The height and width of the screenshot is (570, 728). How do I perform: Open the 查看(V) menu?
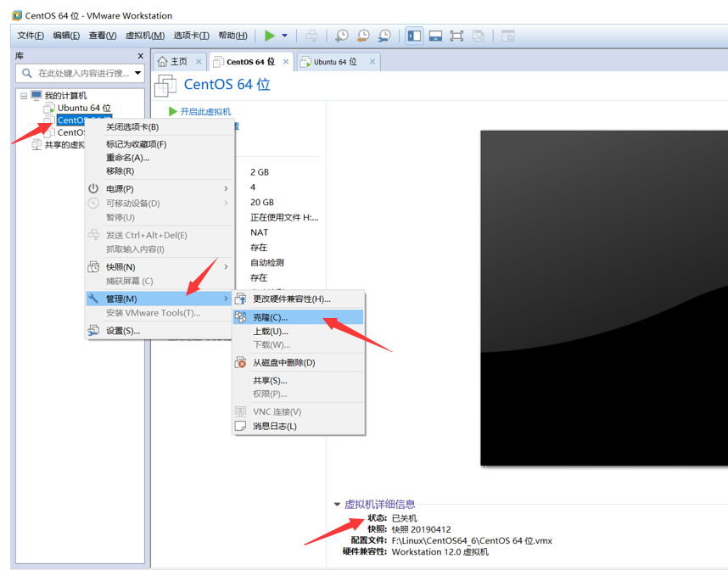103,36
